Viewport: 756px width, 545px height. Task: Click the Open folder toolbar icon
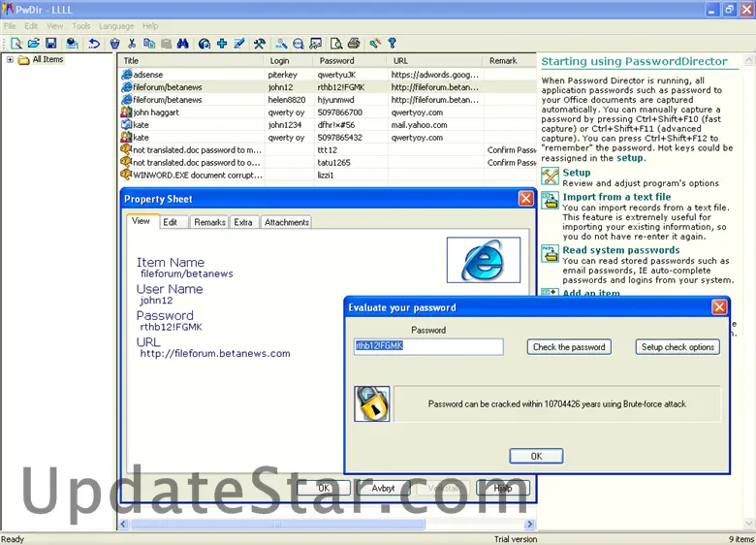click(x=34, y=44)
